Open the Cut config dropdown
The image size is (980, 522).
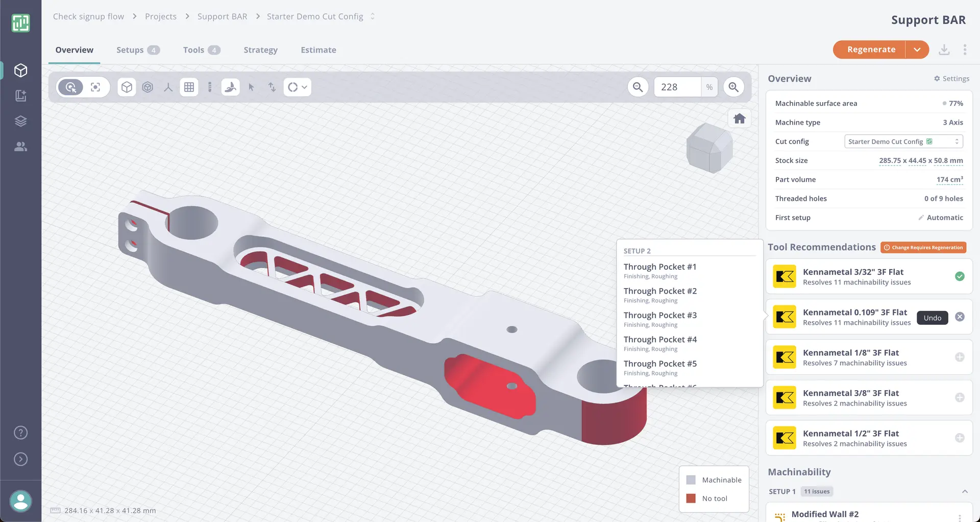point(903,141)
